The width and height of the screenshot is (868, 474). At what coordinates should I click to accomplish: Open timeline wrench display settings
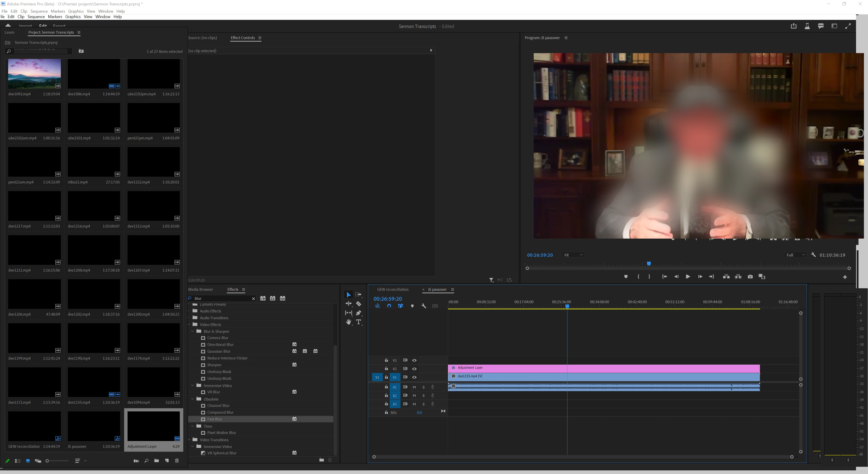tap(424, 306)
